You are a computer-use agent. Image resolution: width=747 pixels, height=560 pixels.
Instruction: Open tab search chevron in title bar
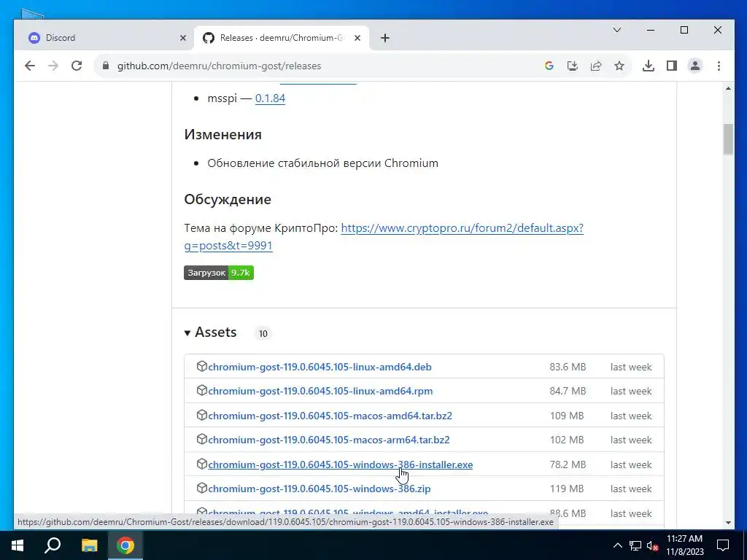[x=617, y=30]
